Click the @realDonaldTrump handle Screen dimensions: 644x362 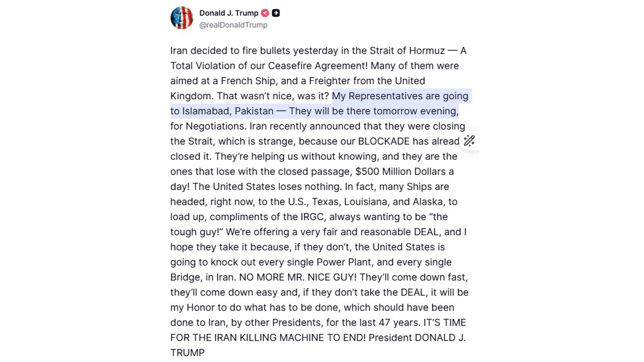click(x=233, y=25)
